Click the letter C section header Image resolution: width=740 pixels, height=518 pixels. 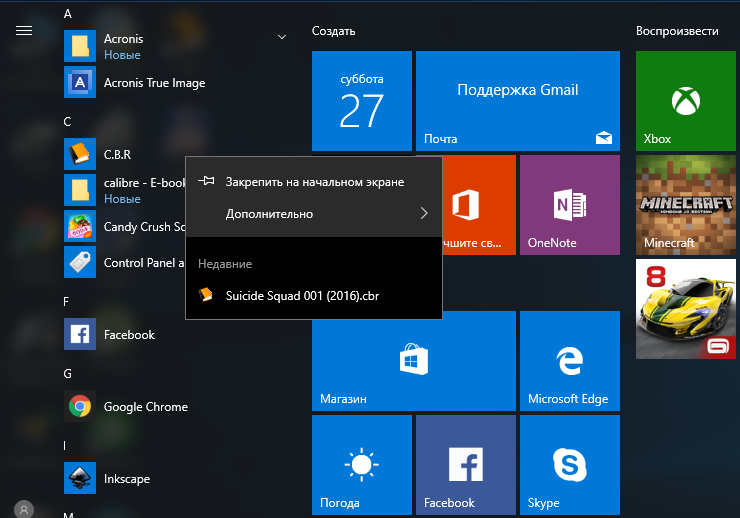(67, 122)
